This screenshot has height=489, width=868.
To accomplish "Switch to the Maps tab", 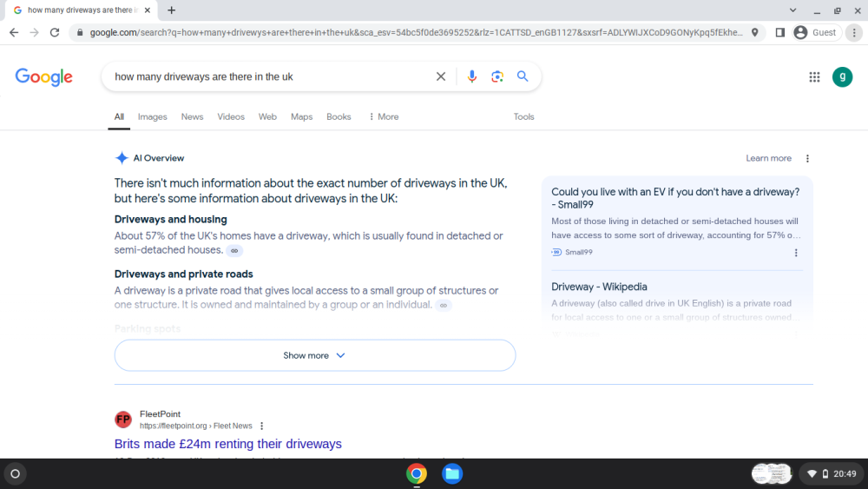I will pyautogui.click(x=302, y=117).
